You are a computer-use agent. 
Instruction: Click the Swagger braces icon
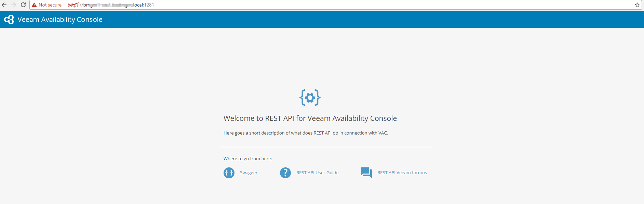[x=229, y=173]
